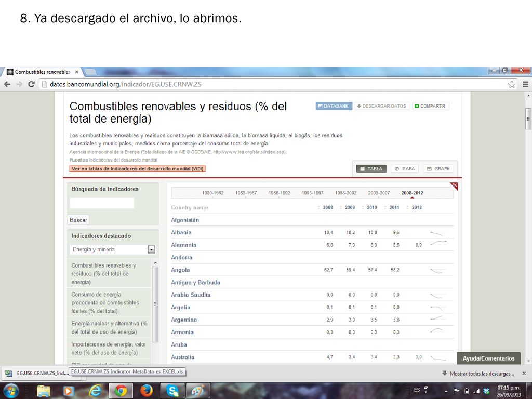Launch Firefox from taskbar
Viewport: 532px width, 399px height.
[147, 391]
